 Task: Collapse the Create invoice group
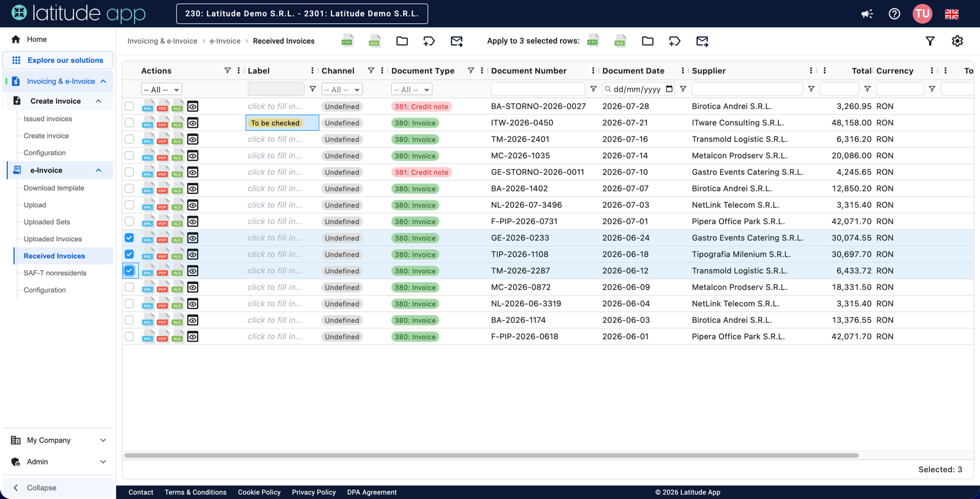pyautogui.click(x=99, y=101)
